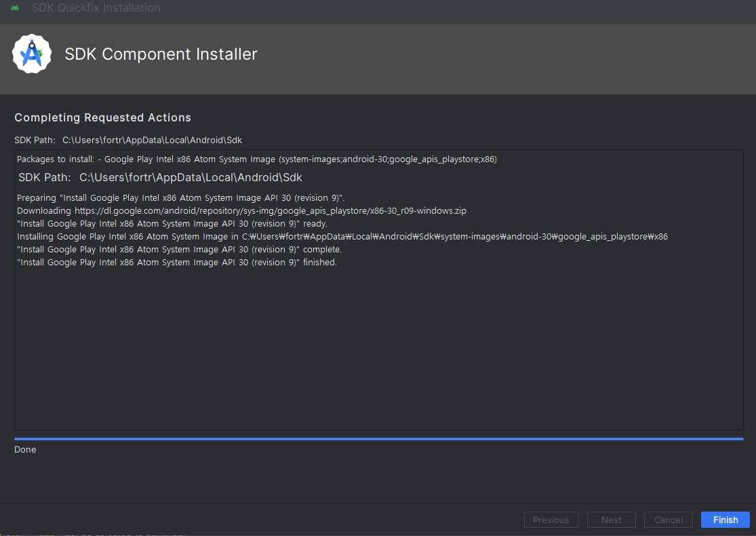
Task: Click the disabled Cancel button
Action: coord(669,520)
